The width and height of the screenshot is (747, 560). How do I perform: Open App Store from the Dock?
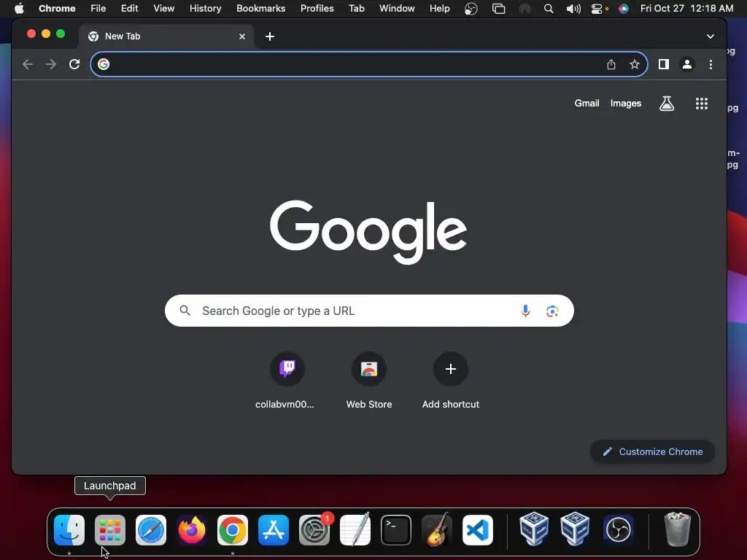click(x=274, y=530)
